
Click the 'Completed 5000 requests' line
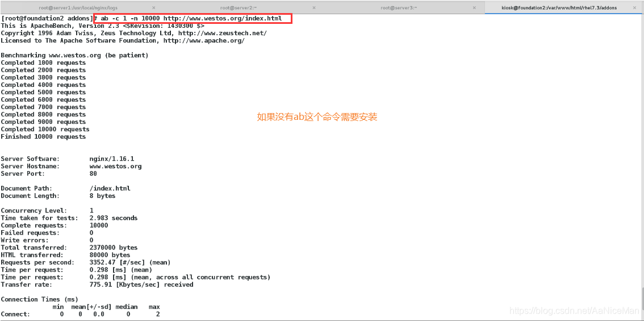click(43, 93)
